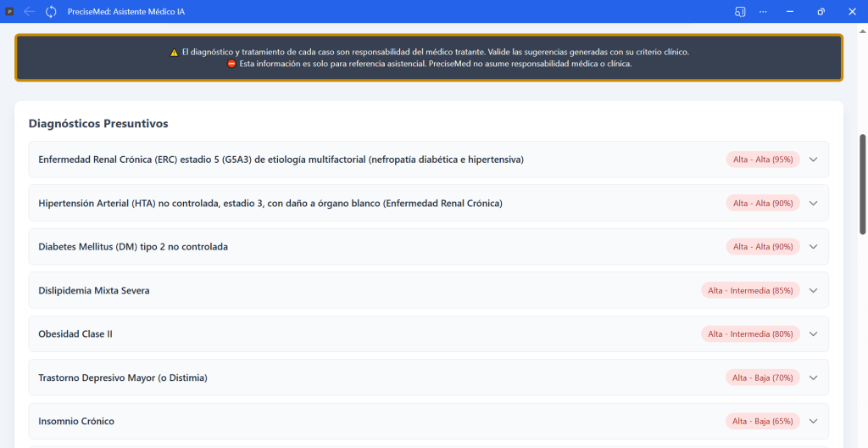
Task: Click the Trastorno Depresivo Mayor diagnosis title
Action: tap(123, 378)
